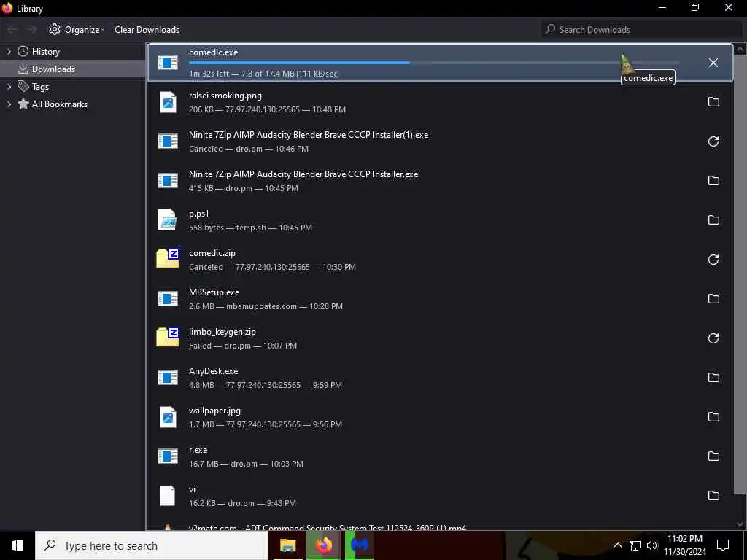Screen dimensions: 747x560
Task: Show Ninite Installer.exe in folder
Action: click(713, 181)
